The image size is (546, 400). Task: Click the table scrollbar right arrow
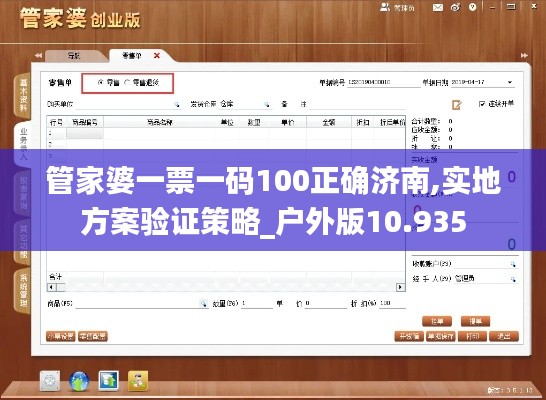[400, 287]
